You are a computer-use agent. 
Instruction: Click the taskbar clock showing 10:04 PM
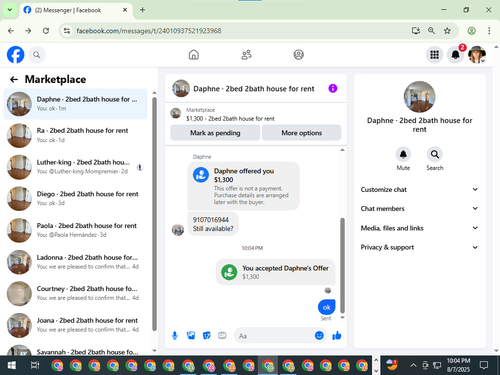point(458,365)
